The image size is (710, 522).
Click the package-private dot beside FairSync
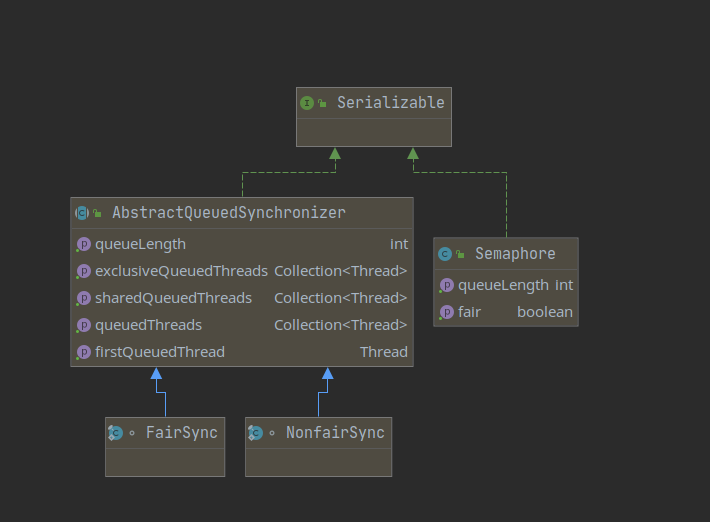click(x=132, y=433)
